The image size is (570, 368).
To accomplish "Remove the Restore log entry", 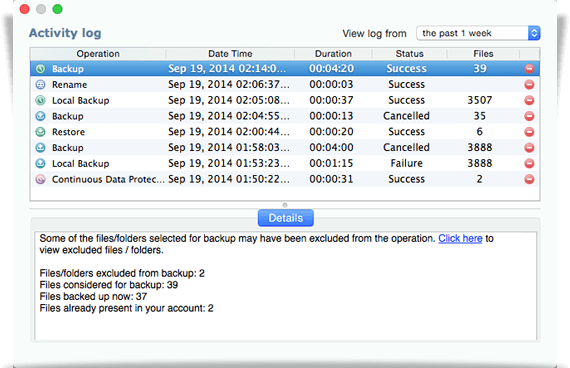I will [x=529, y=132].
